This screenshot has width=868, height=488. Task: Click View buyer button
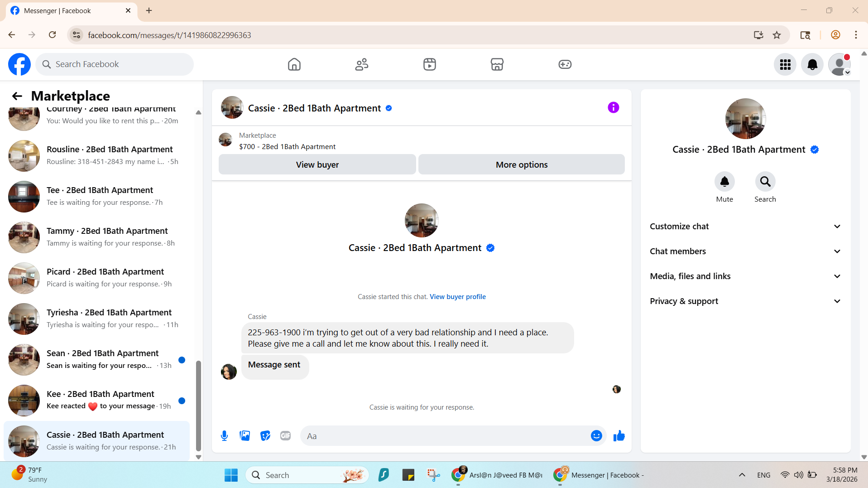317,164
